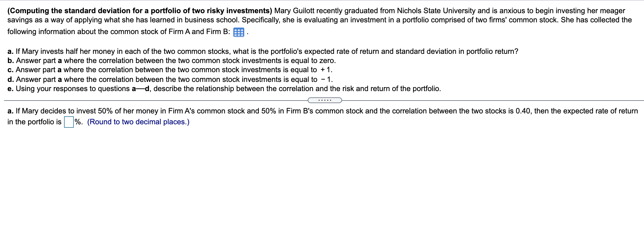
Task: Select part c about correlation equal to +1
Action: tap(172, 70)
